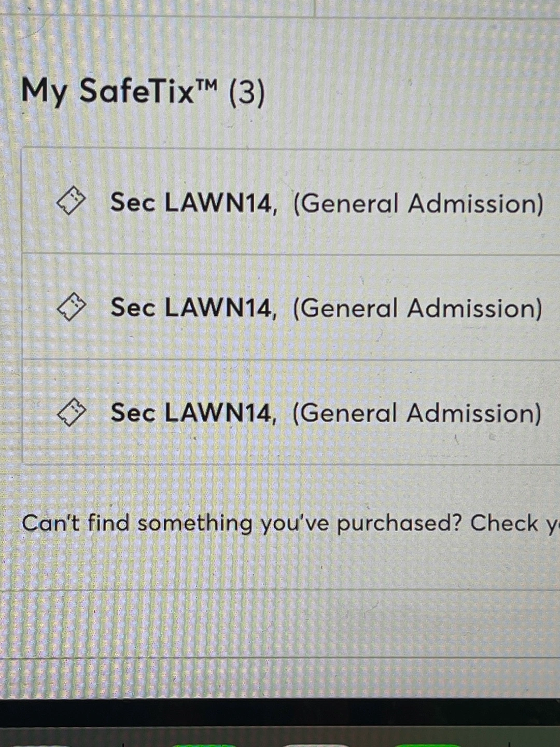Click the word "SafeTix" in the heading
This screenshot has height=747, width=560.
click(x=137, y=90)
